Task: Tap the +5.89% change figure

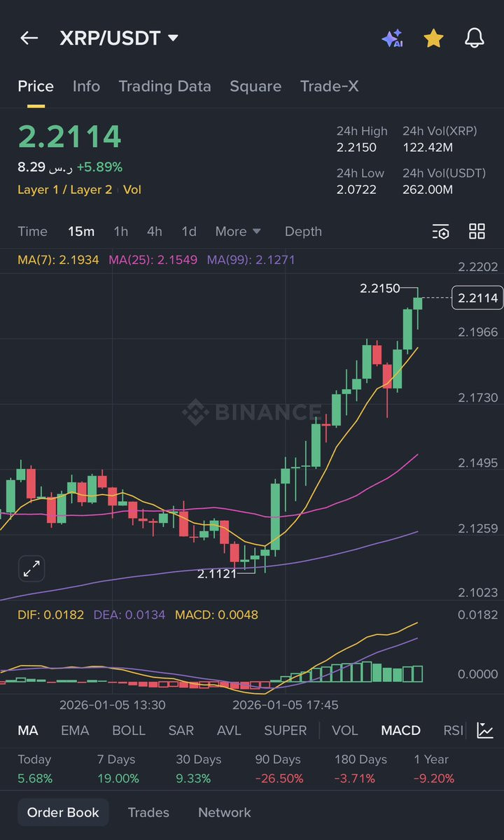Action: click(99, 167)
